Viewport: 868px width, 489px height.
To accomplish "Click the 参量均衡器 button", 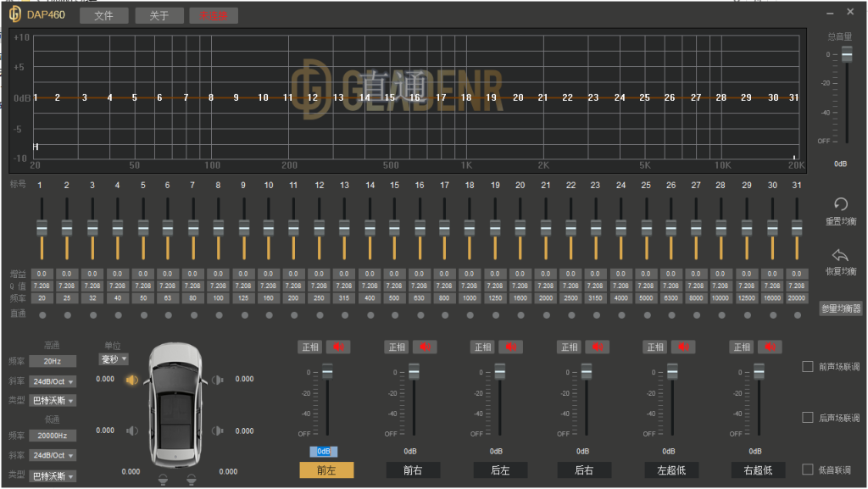I will coord(841,308).
